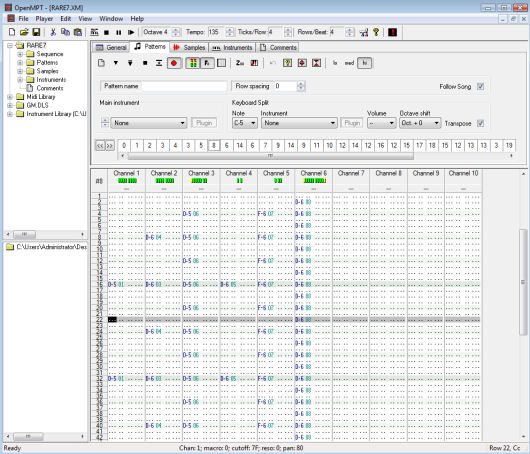This screenshot has height=454, width=530.
Task: Create a new module with New icon
Action: [x=12, y=32]
